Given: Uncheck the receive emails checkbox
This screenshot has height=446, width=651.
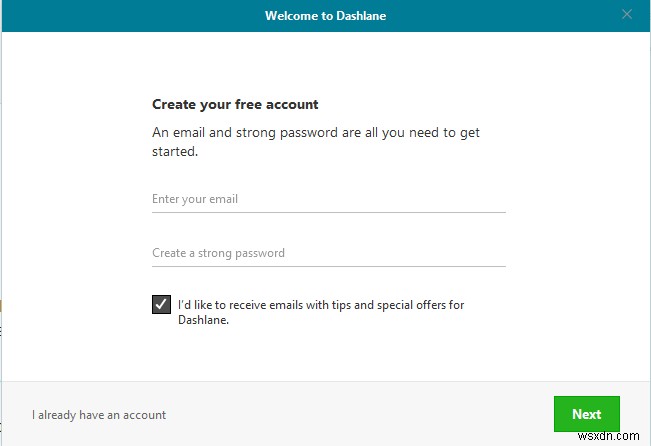Looking at the screenshot, I should 161,305.
